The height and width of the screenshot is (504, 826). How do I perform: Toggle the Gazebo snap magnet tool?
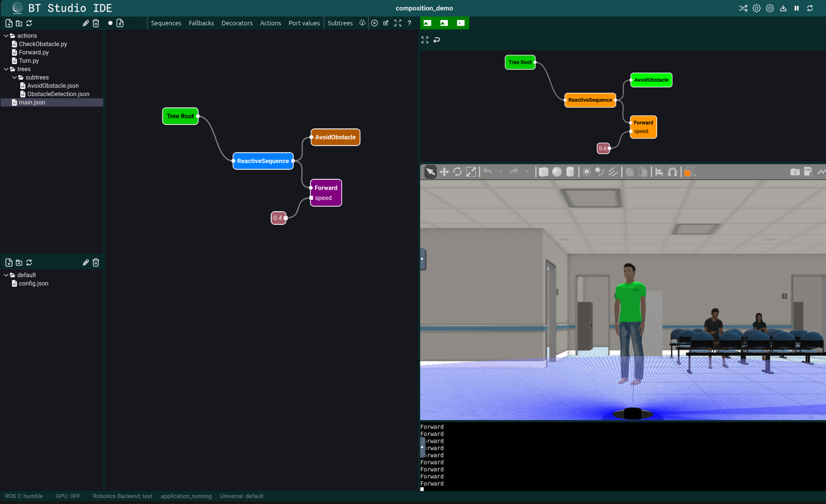click(672, 172)
